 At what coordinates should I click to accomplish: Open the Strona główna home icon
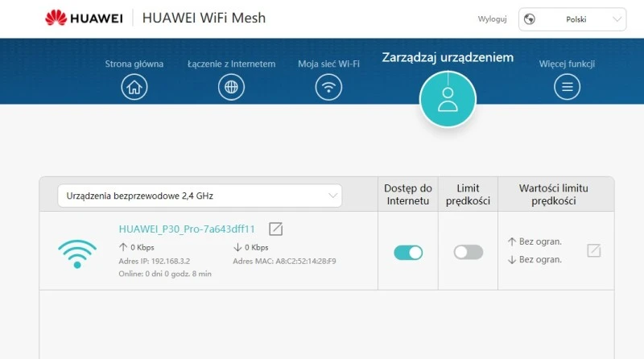pos(134,87)
